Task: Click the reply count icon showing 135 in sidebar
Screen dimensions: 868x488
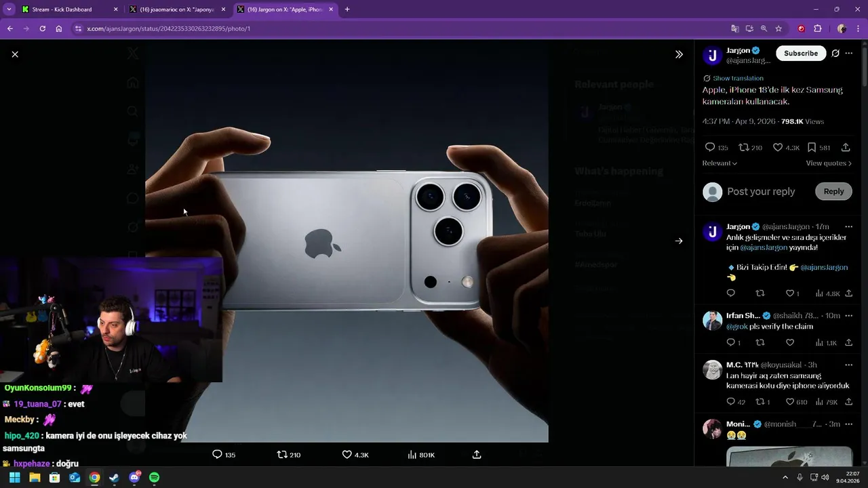Action: [710, 147]
